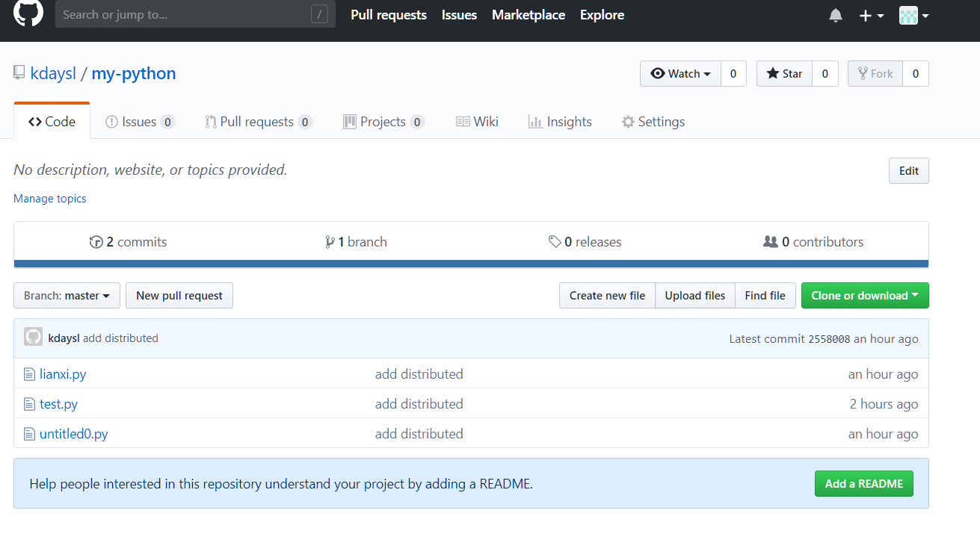Click Issues in the top navigation
Screen dimensions: 980x537
click(459, 15)
